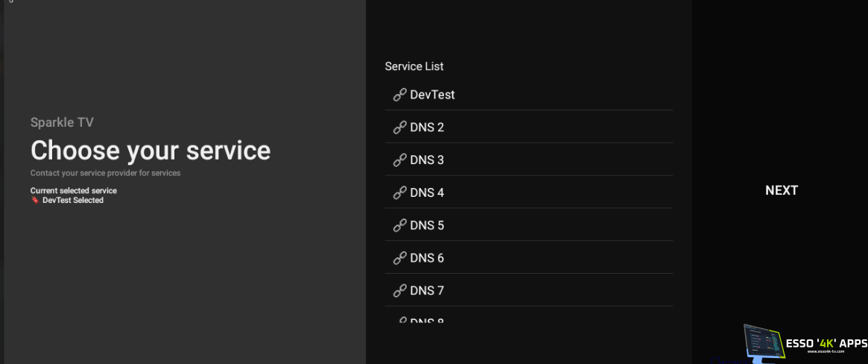Viewport: 868px width, 364px height.
Task: Click the link icon beside DNS 6
Action: [x=399, y=258]
